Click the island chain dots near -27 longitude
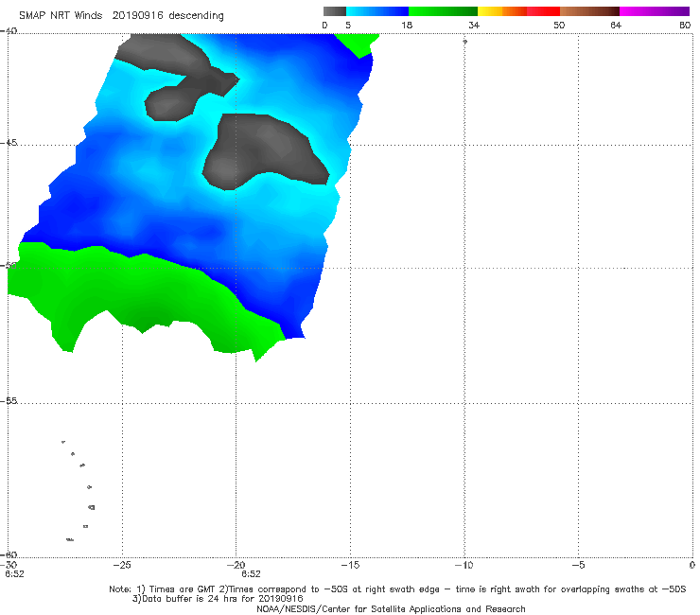 [79, 490]
